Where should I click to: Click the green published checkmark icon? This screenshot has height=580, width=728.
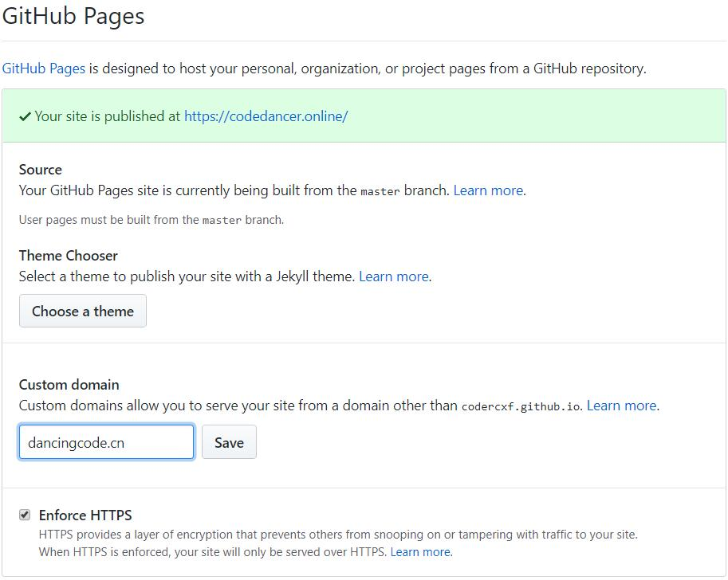[25, 116]
